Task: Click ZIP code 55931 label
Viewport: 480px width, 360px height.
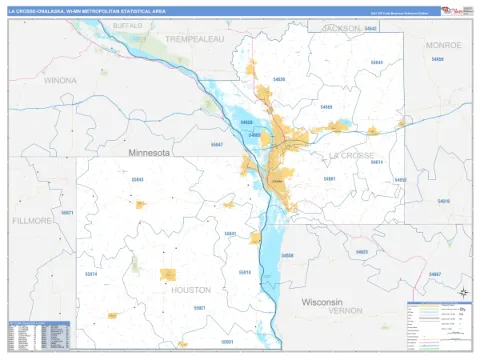Action: point(227,342)
